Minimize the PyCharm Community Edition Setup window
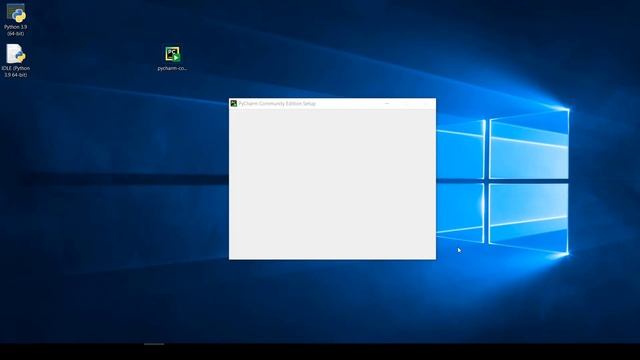 (387, 104)
